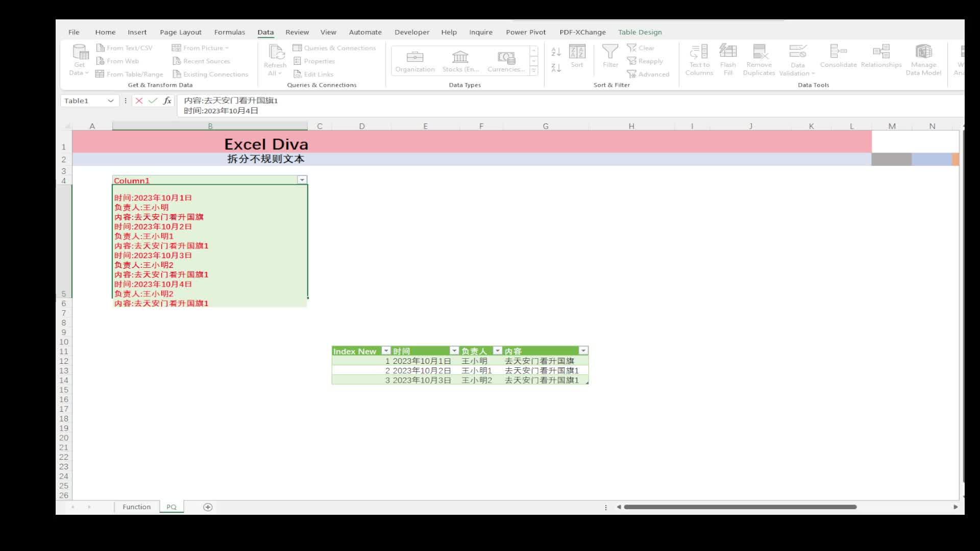Click Properties in Queries group

314,61
